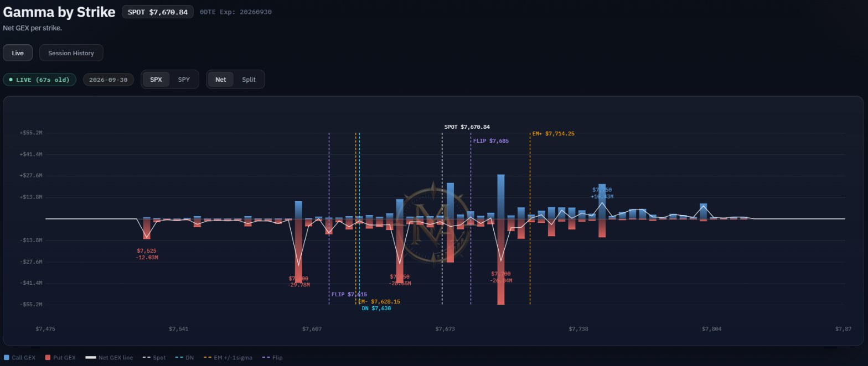Click the +10.43M call bar label
Image resolution: width=868 pixels, height=366 pixels.
click(602, 197)
